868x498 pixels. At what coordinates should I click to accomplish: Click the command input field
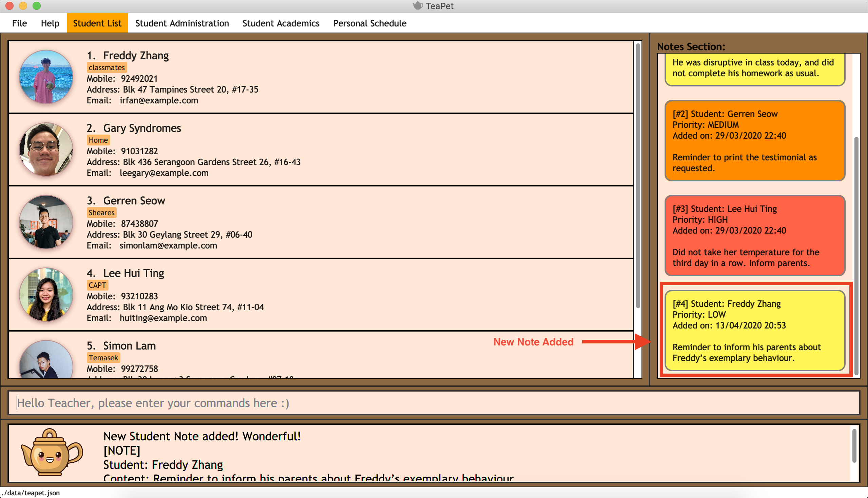tap(434, 403)
